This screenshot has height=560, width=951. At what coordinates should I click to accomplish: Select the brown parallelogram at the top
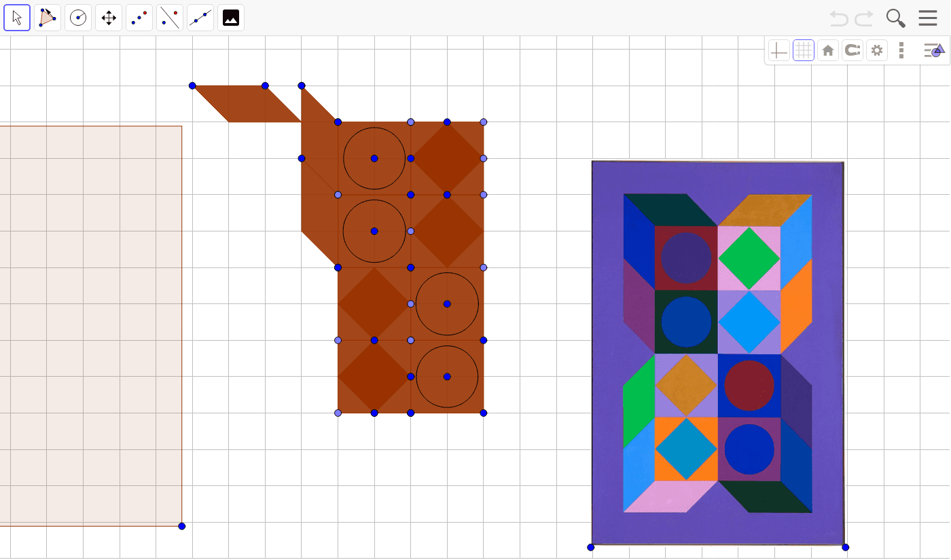click(x=247, y=104)
